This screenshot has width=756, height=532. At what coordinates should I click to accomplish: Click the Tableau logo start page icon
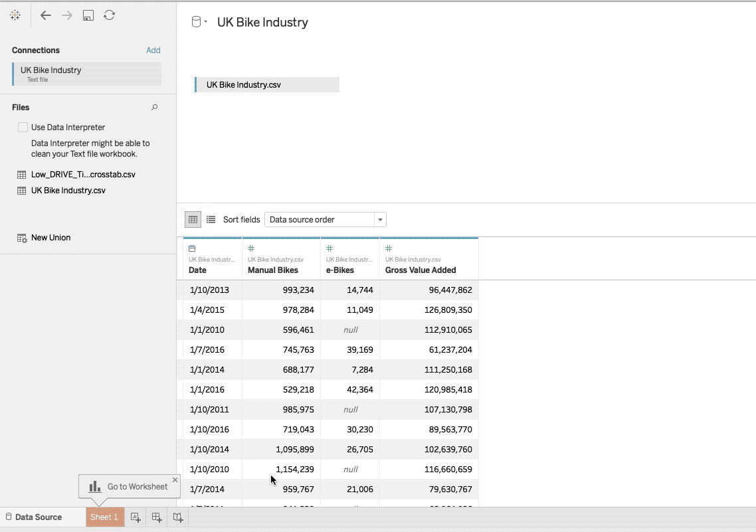click(x=15, y=15)
